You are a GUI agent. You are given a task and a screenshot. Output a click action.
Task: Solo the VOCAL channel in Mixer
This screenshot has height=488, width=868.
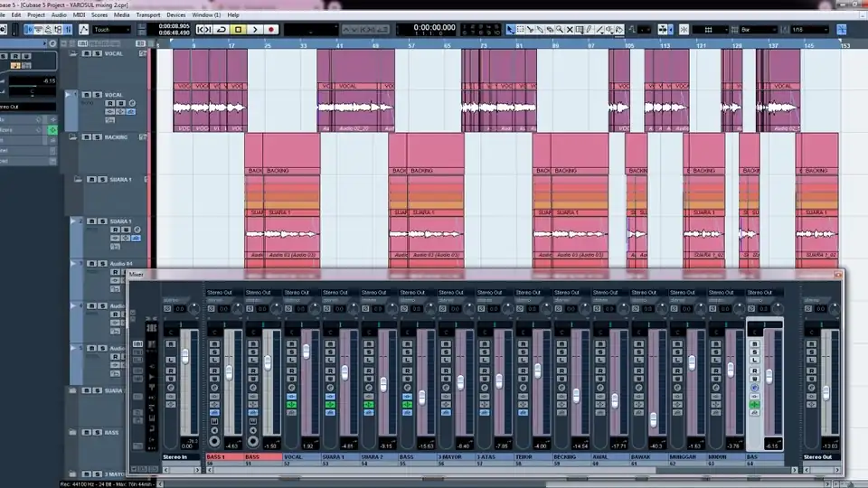(x=292, y=352)
